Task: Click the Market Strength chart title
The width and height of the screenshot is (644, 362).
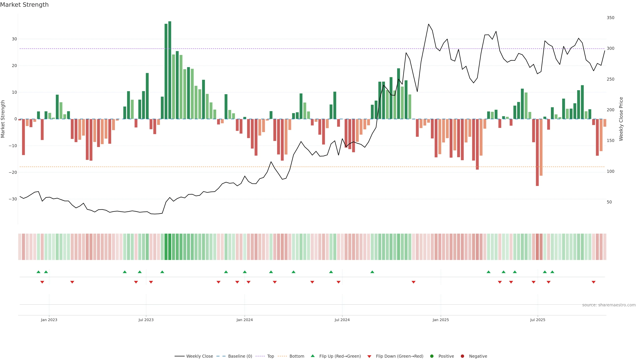Action: 24,5
